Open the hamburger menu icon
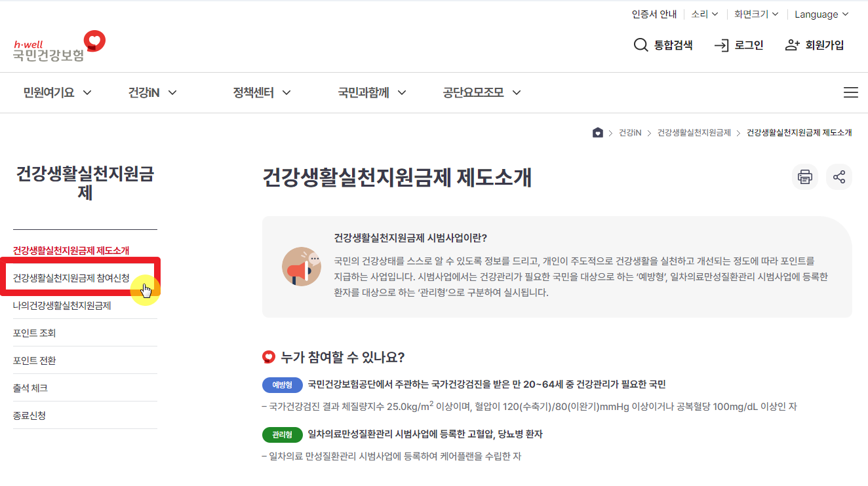 pyautogui.click(x=850, y=92)
